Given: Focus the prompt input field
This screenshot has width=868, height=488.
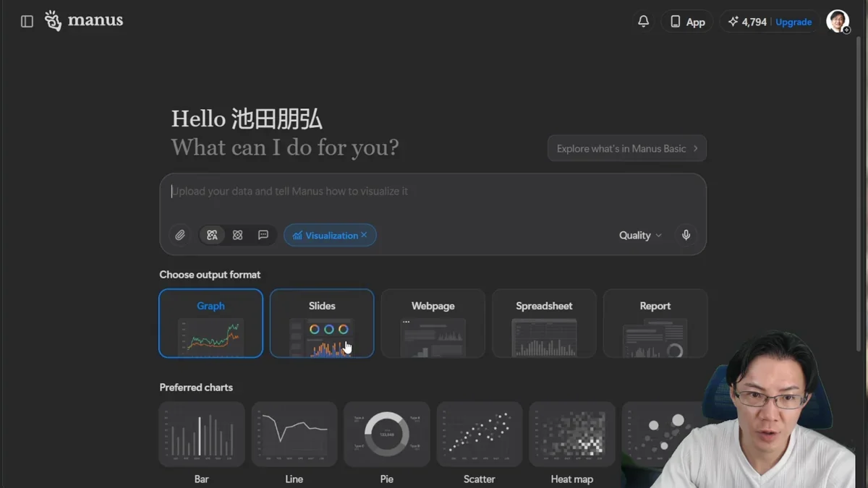Looking at the screenshot, I should 433,192.
